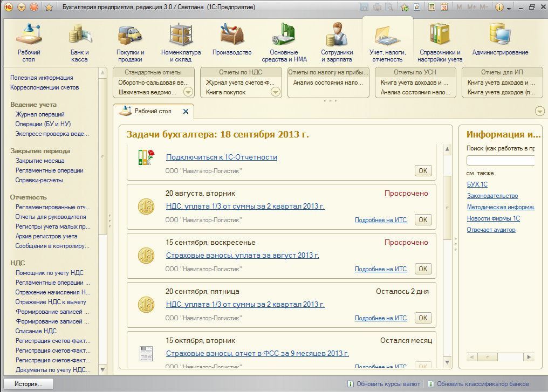This screenshot has width=548, height=392.
Task: Select the Рабочий стол tab
Action: [x=153, y=111]
